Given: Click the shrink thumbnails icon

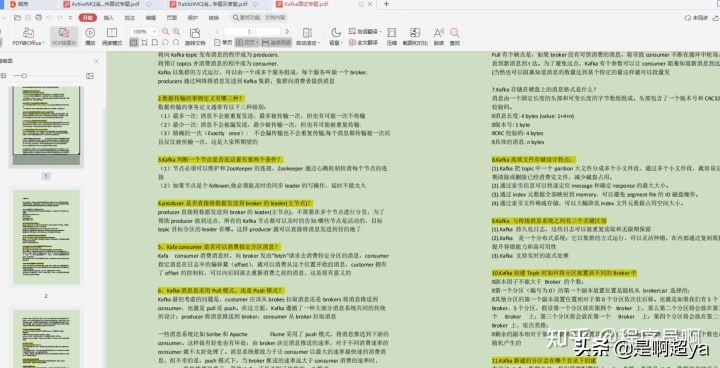Looking at the screenshot, I should (3, 76).
